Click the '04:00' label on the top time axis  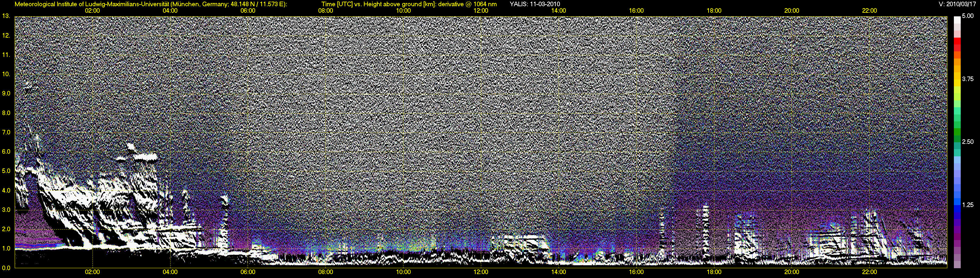coord(170,11)
